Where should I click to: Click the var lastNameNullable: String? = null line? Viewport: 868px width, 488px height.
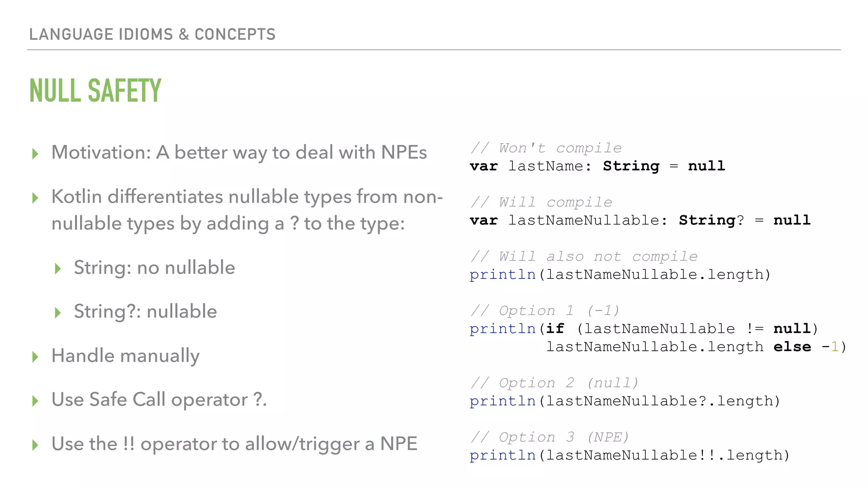[640, 220]
